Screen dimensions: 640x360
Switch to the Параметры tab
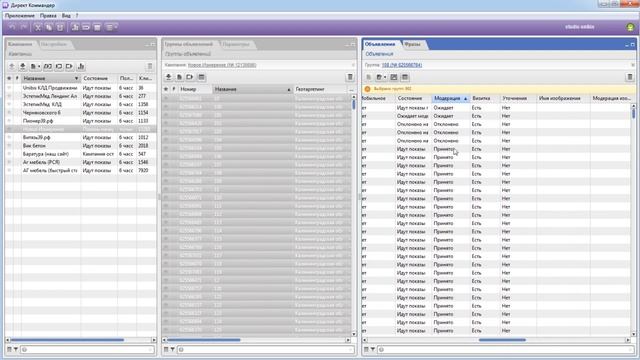(236, 44)
